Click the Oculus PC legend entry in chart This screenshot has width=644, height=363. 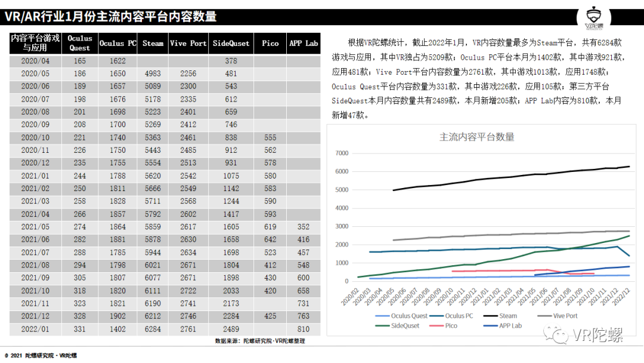451,316
